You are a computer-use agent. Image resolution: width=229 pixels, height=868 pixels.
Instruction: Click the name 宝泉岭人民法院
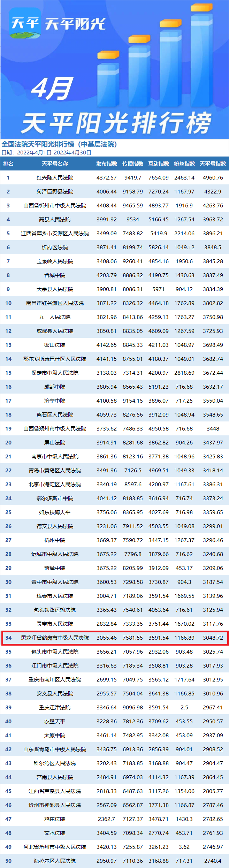coord(55,261)
